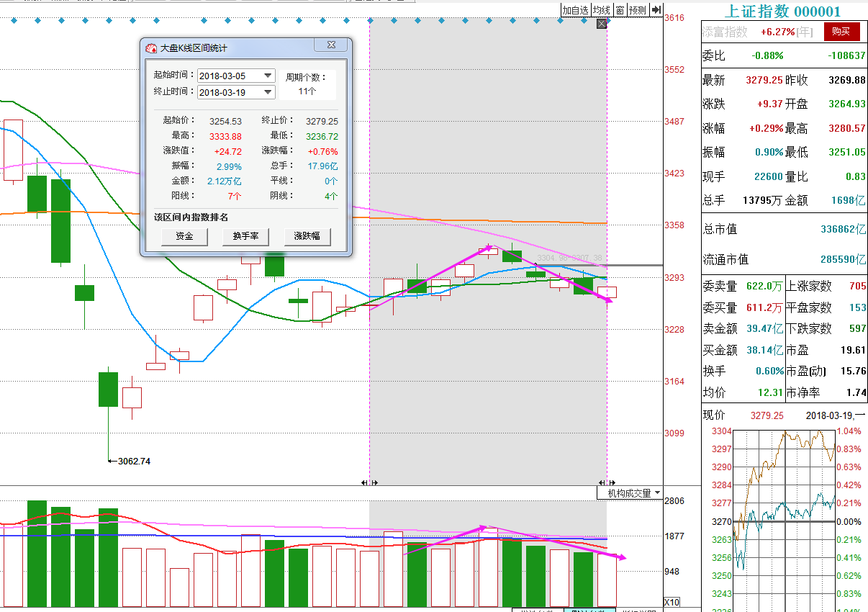Click the 委比 -0.88% value

tap(767, 55)
